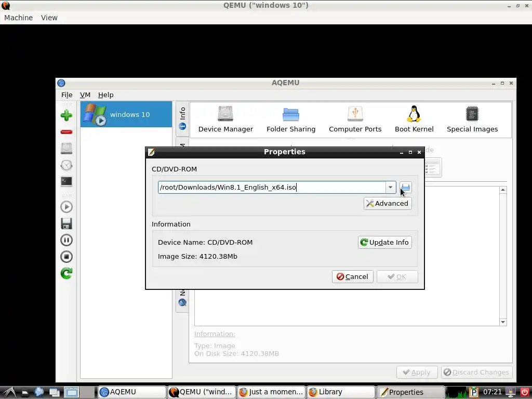
Task: Open the AQEMU VM menu
Action: click(85, 95)
